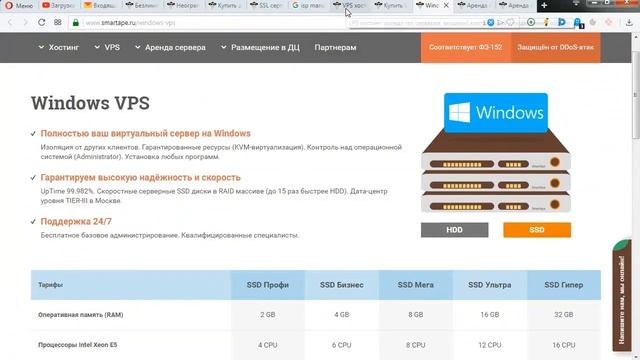Expand the Хостинг navigation dropdown

(59, 47)
